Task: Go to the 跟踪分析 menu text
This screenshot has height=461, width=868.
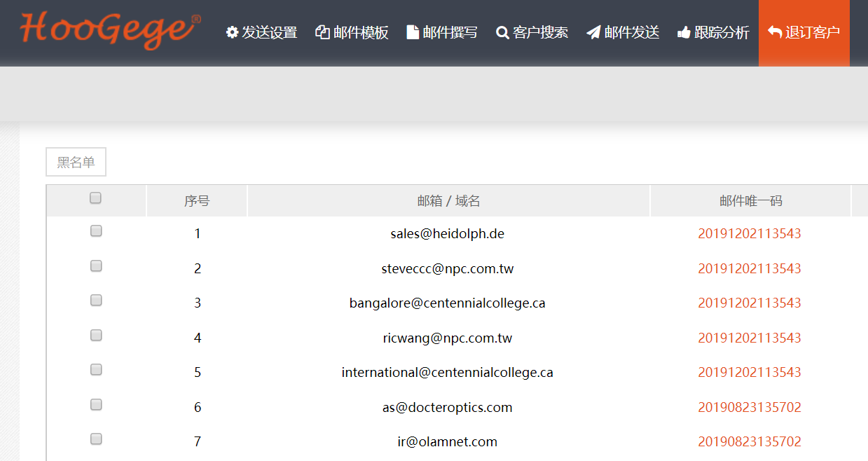Action: (722, 33)
